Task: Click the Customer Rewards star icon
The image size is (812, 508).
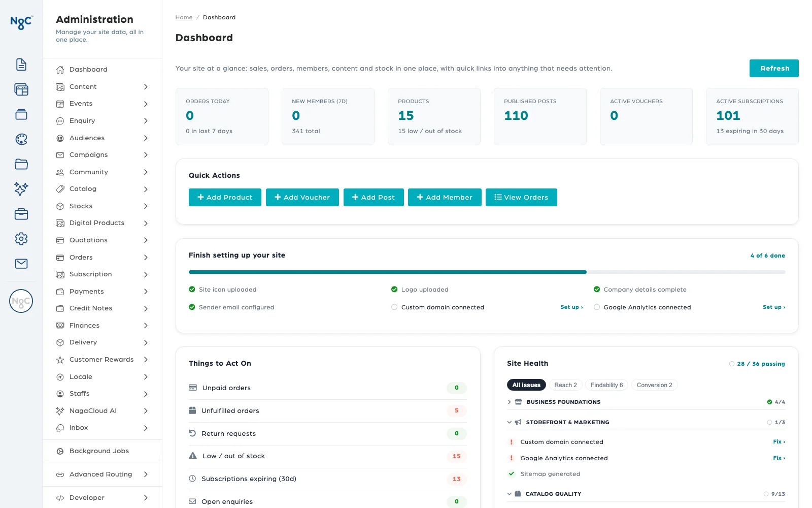Action: pos(60,360)
